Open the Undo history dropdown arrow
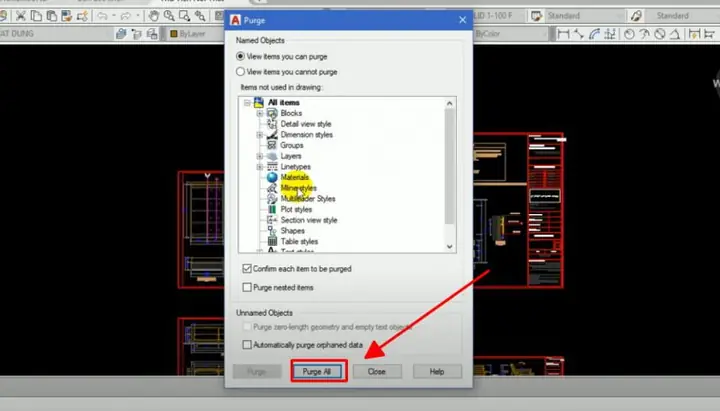 click(114, 16)
